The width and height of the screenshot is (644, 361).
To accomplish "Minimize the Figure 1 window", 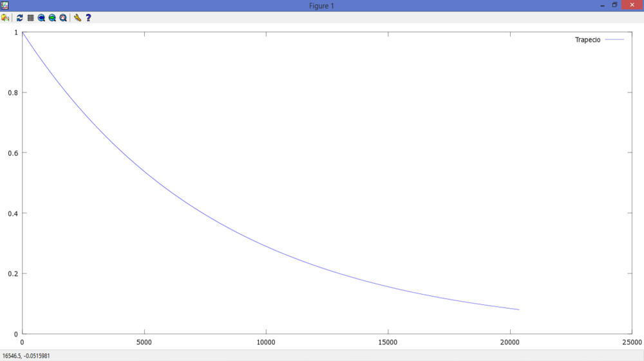I will tap(601, 5).
